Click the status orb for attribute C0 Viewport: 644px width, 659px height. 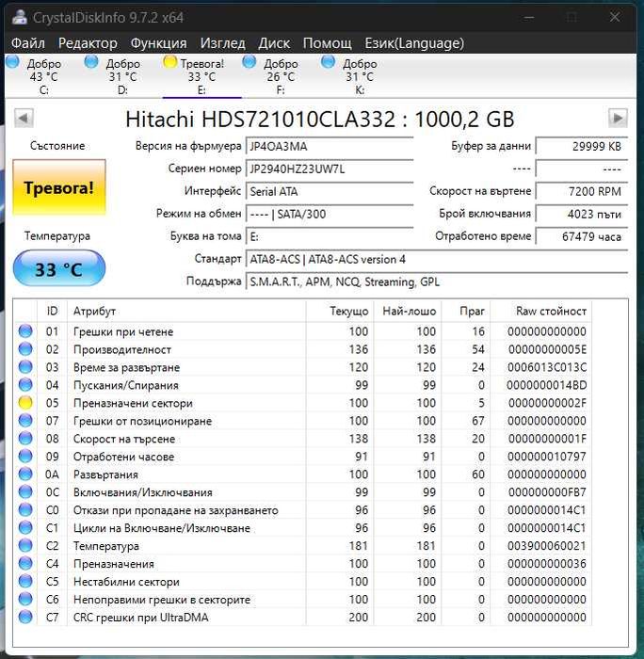pos(25,510)
